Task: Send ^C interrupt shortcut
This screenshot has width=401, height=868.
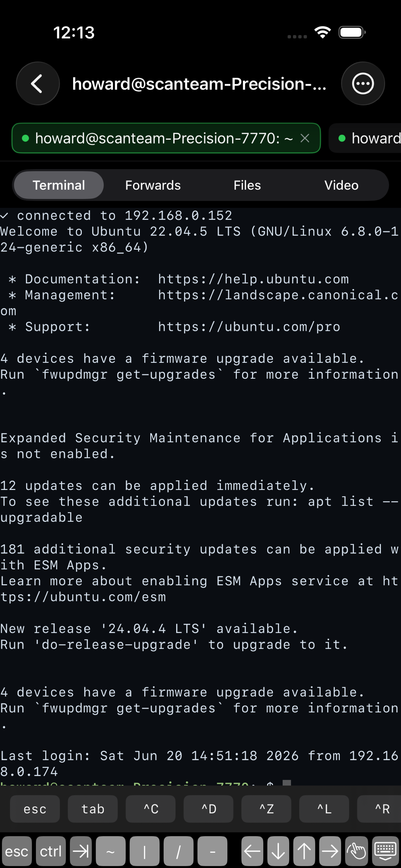Action: (x=151, y=809)
